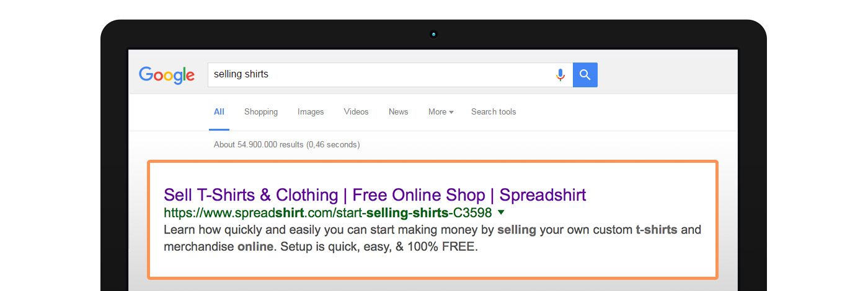This screenshot has height=291, width=868.
Task: Switch to the Shopping tab
Action: pos(261,112)
